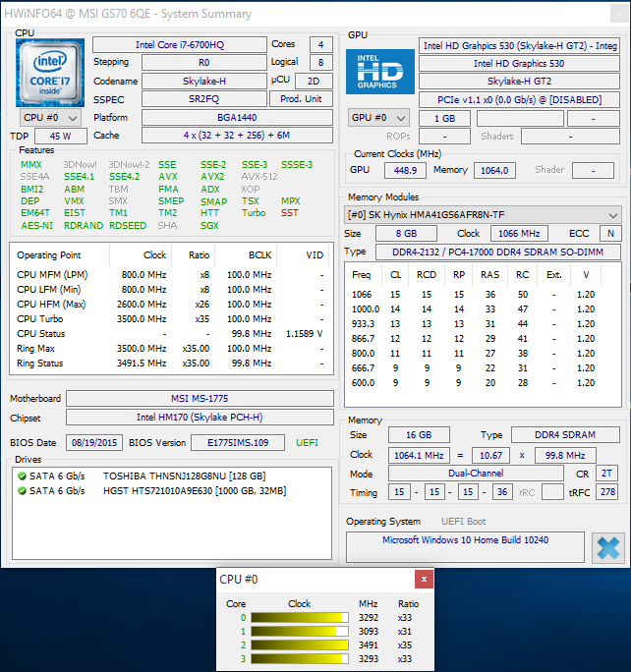The height and width of the screenshot is (672, 631).
Task: Click the blue X close button near Operating System
Action: (x=607, y=548)
